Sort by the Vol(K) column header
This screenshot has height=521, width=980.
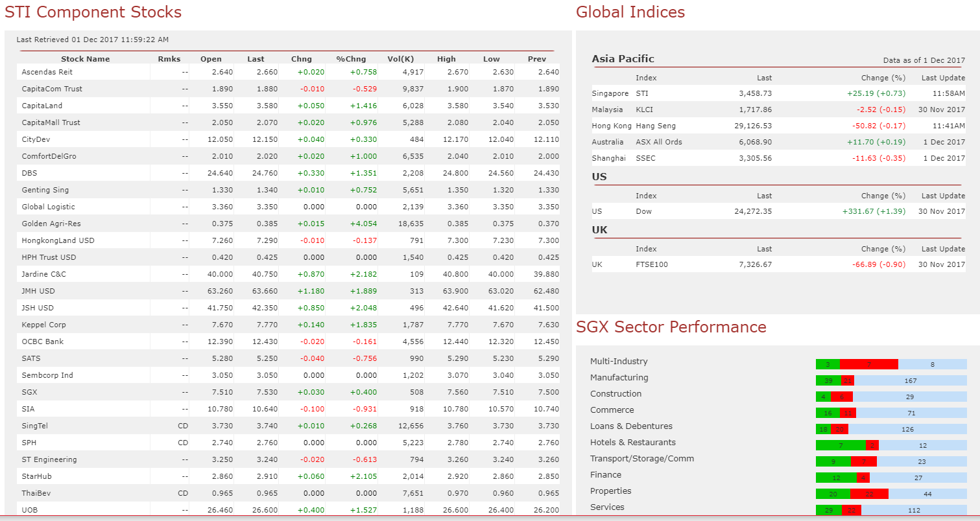pos(401,58)
